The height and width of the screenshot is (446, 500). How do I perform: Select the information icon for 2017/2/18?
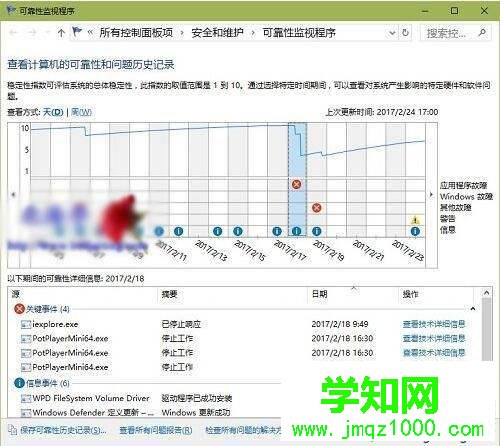296,231
